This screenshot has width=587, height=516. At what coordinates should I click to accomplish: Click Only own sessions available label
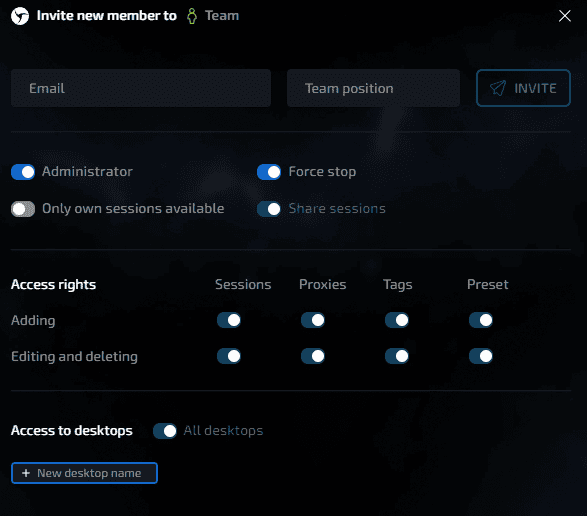point(133,209)
